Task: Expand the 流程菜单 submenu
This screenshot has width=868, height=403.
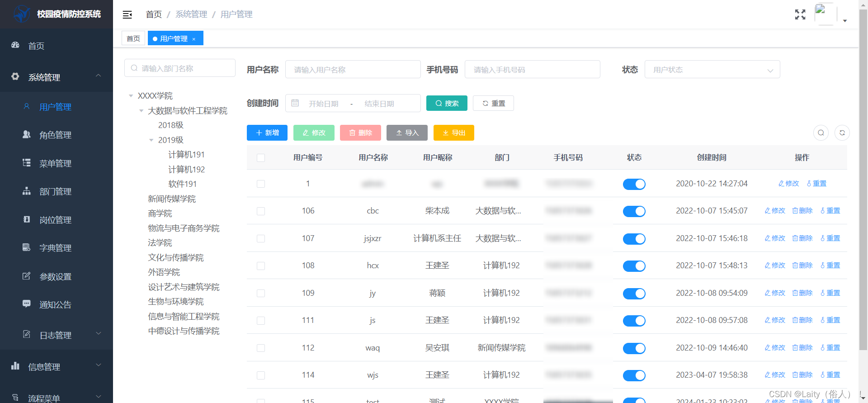Action: pos(98,397)
